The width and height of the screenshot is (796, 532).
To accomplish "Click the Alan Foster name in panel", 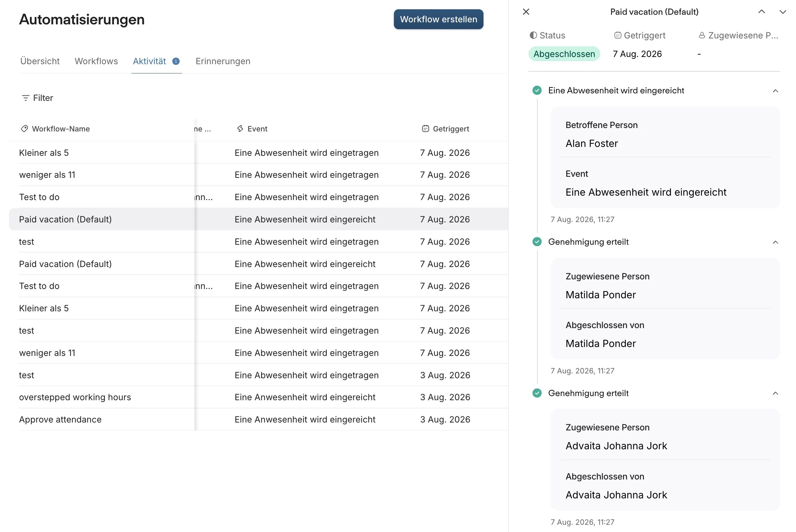I will [x=592, y=143].
